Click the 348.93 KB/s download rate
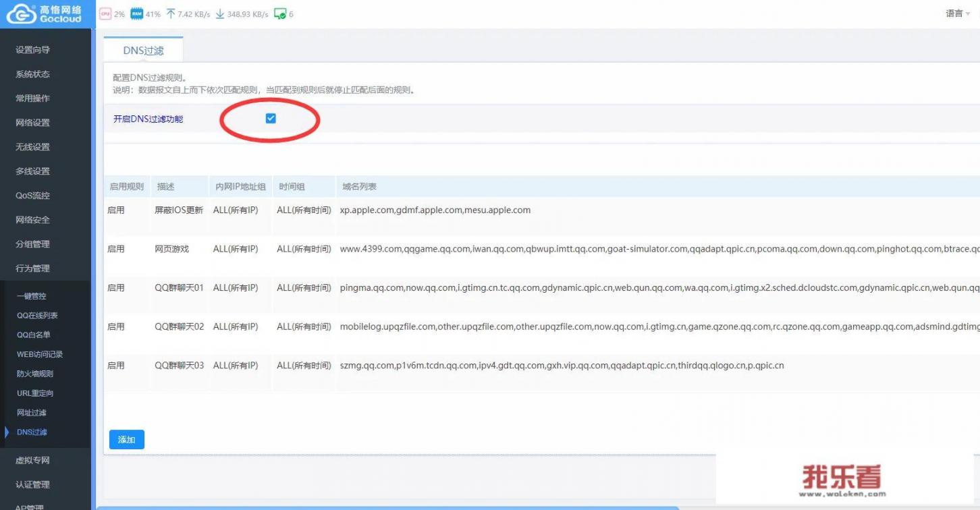Screen dimensions: 980x510 248,14
